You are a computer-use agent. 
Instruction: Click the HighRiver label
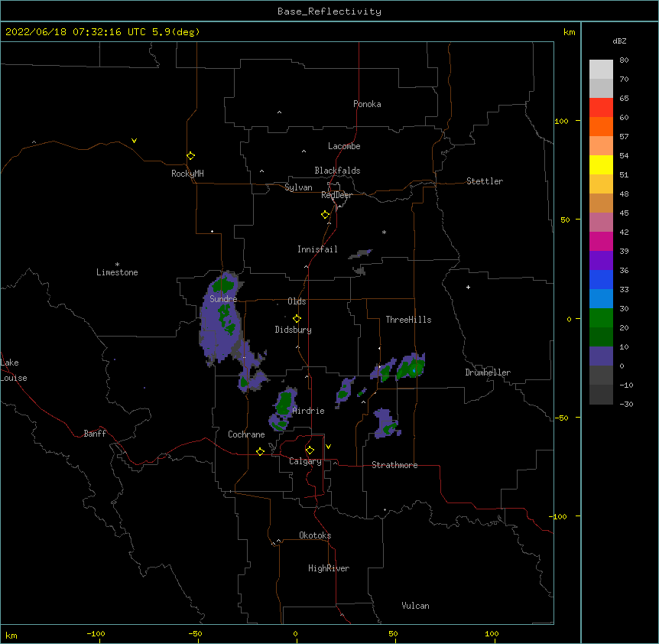click(x=329, y=568)
